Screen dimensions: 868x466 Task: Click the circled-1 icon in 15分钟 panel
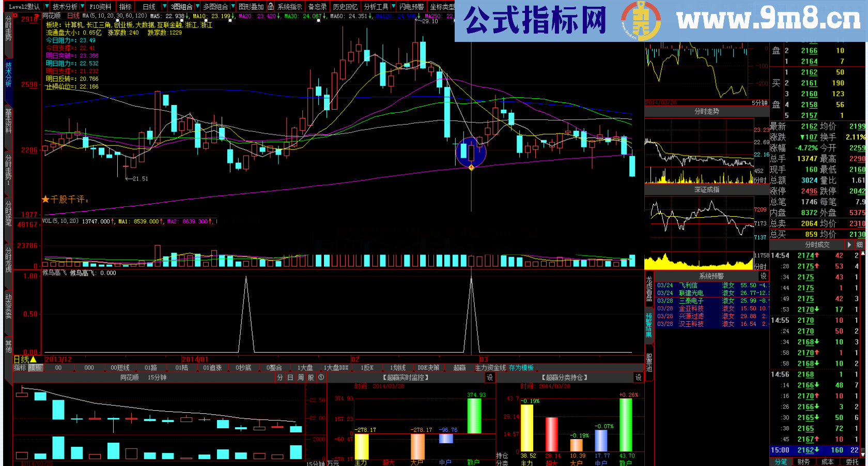pos(321,378)
